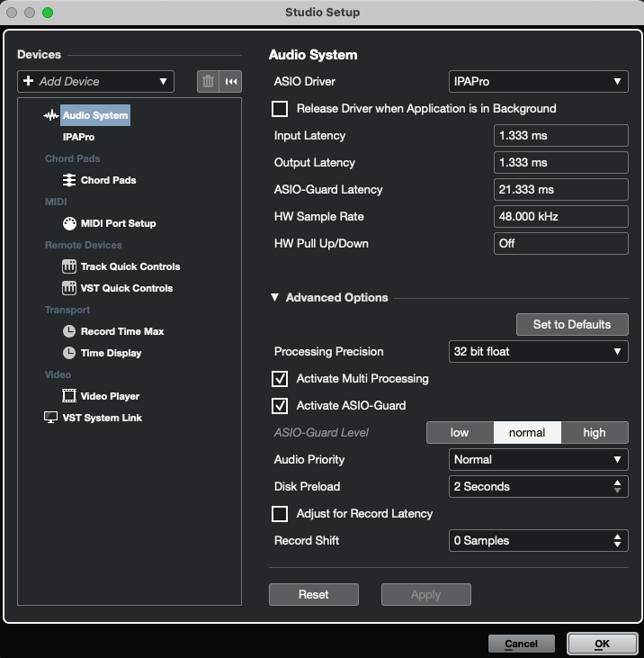Viewport: 644px width, 658px height.
Task: Open the Record Time Max page
Action: point(122,331)
